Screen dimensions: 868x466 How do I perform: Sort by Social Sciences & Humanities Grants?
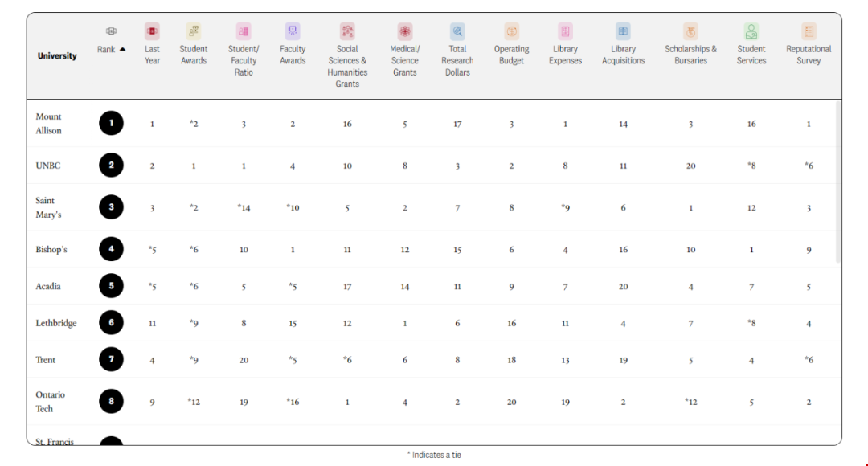[347, 66]
